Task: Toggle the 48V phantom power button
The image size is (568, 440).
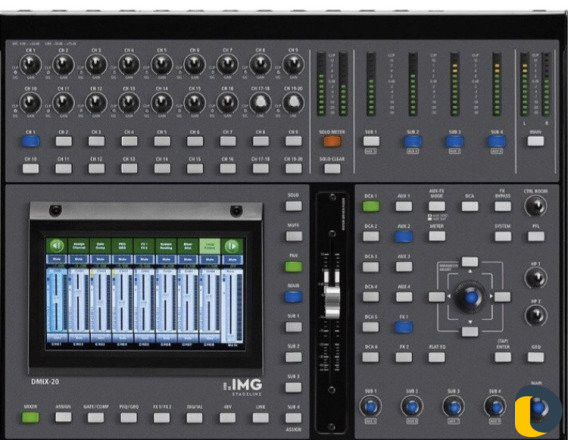Action: pyautogui.click(x=227, y=418)
